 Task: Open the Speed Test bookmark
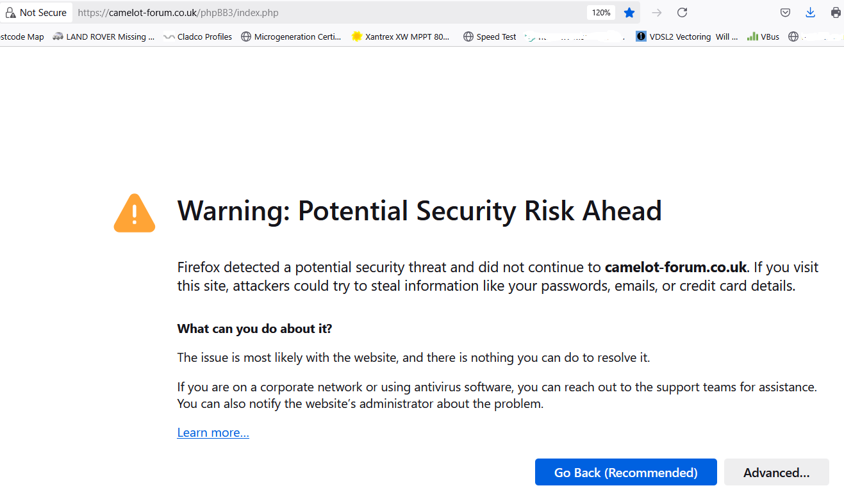point(490,37)
